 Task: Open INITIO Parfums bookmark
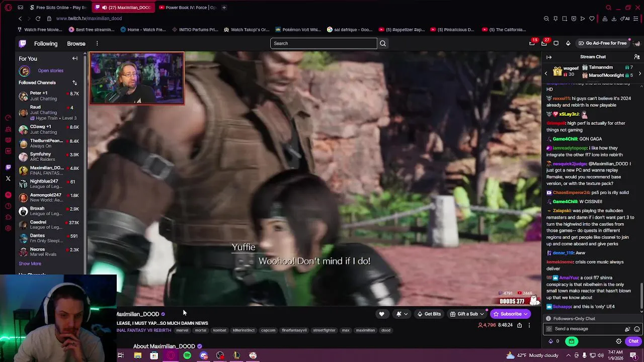[x=195, y=30]
